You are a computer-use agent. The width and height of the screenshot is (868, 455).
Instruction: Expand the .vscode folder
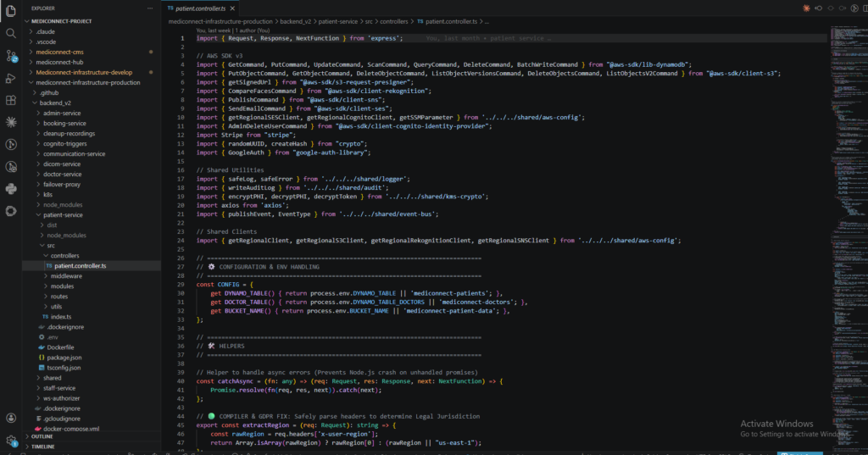(x=92, y=42)
